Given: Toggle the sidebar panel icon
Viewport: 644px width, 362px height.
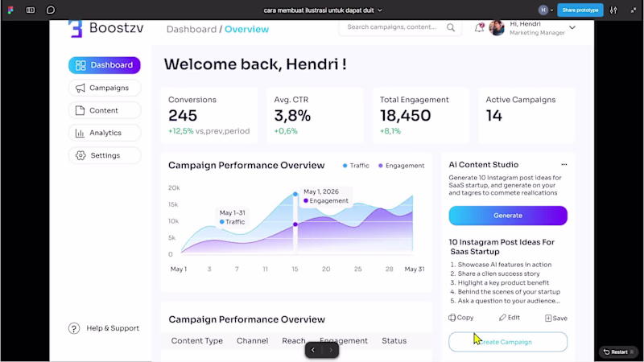Looking at the screenshot, I should coord(31,10).
